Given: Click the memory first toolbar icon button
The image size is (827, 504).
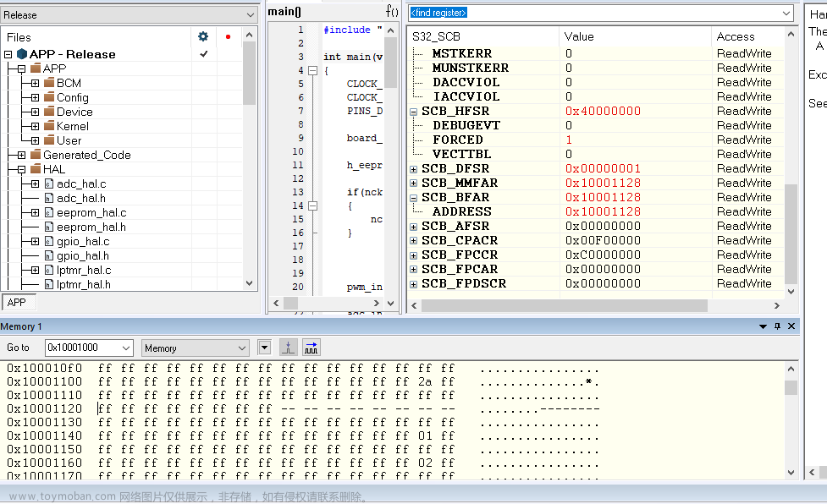Looking at the screenshot, I should (288, 348).
